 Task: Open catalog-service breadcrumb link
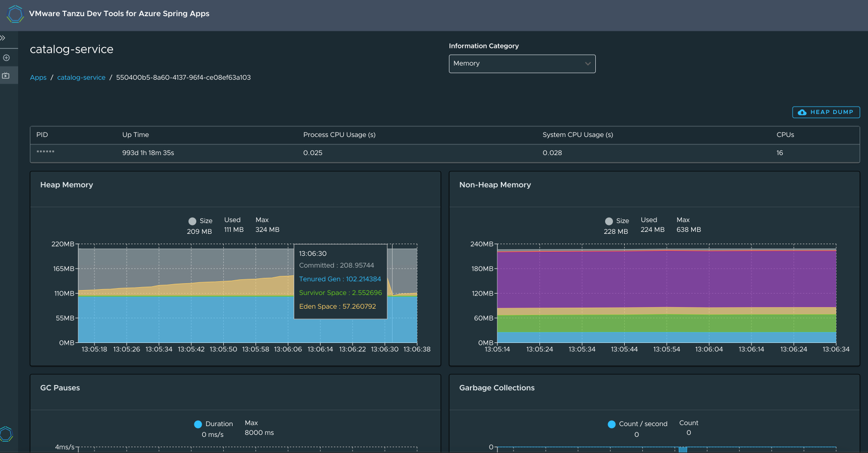pos(81,77)
